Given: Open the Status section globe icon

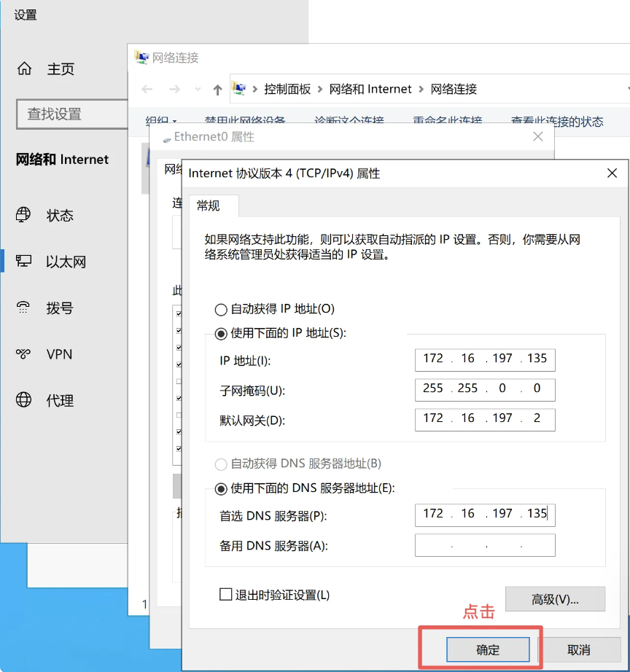Looking at the screenshot, I should click(x=24, y=215).
